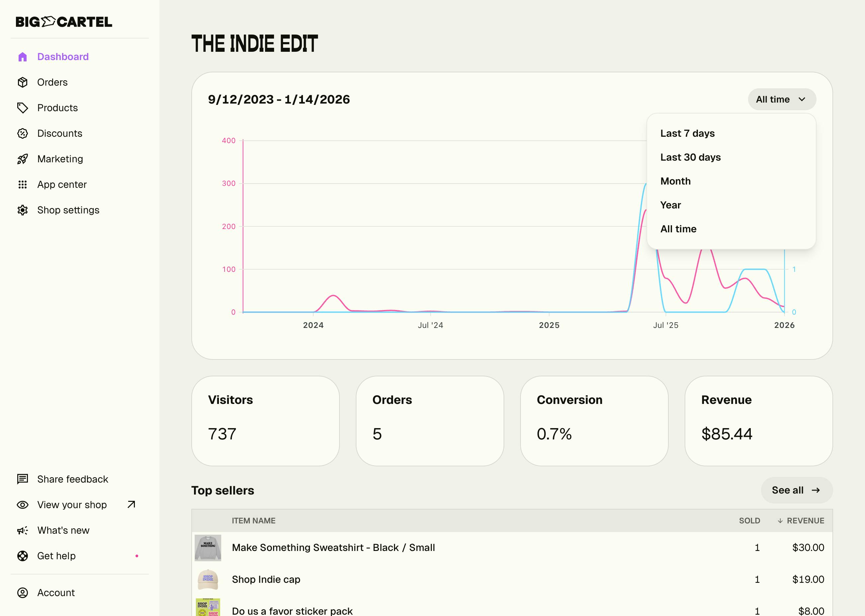Click the Marketing rocket icon
Image resolution: width=865 pixels, height=616 pixels.
22,159
